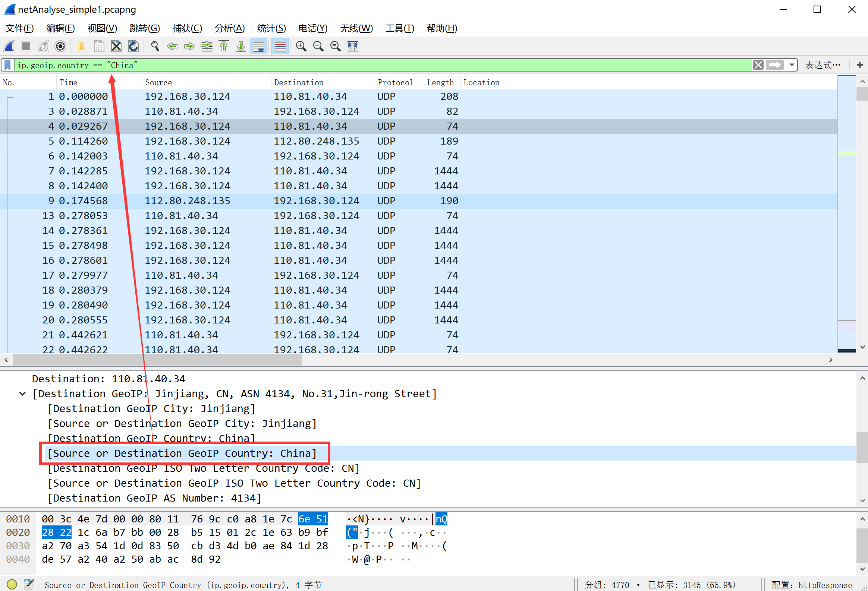Zoom out main window text
The width and height of the screenshot is (868, 591).
[x=318, y=46]
